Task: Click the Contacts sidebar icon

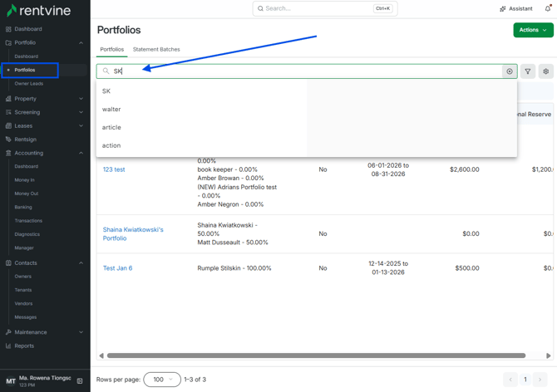Action: click(8, 263)
